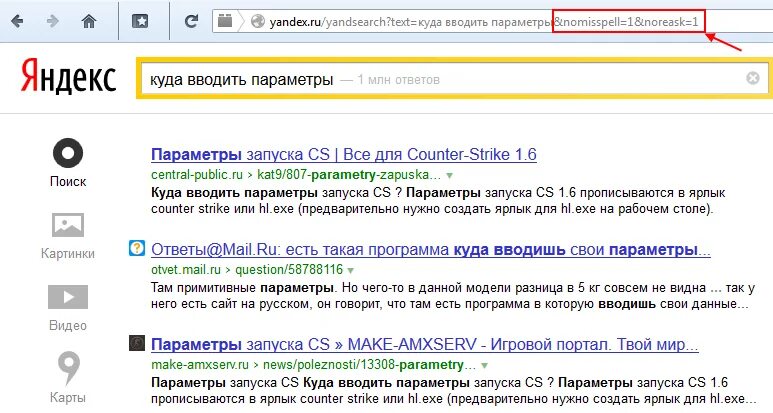Click the MAKE-AMXSERV result favicon
The width and height of the screenshot is (773, 413).
pos(137,343)
